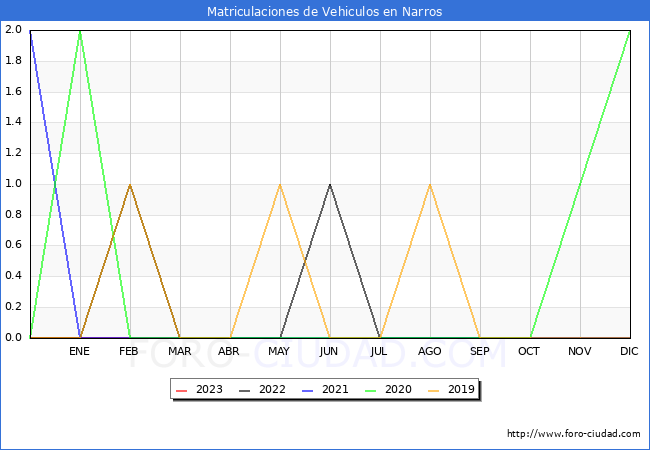Click the MAY month axis label
This screenshot has height=450, width=650.
(279, 351)
